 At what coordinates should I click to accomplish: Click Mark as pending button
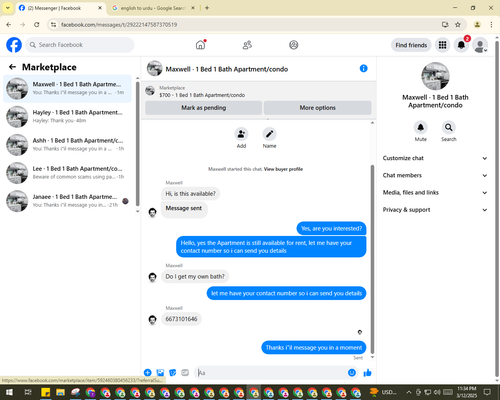[203, 108]
